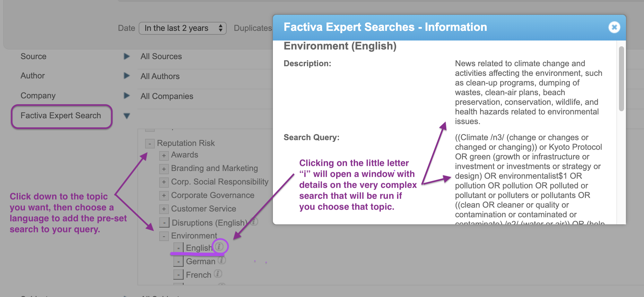Open info icon next to Disruptions (English)
644x297 pixels.
[x=254, y=221]
